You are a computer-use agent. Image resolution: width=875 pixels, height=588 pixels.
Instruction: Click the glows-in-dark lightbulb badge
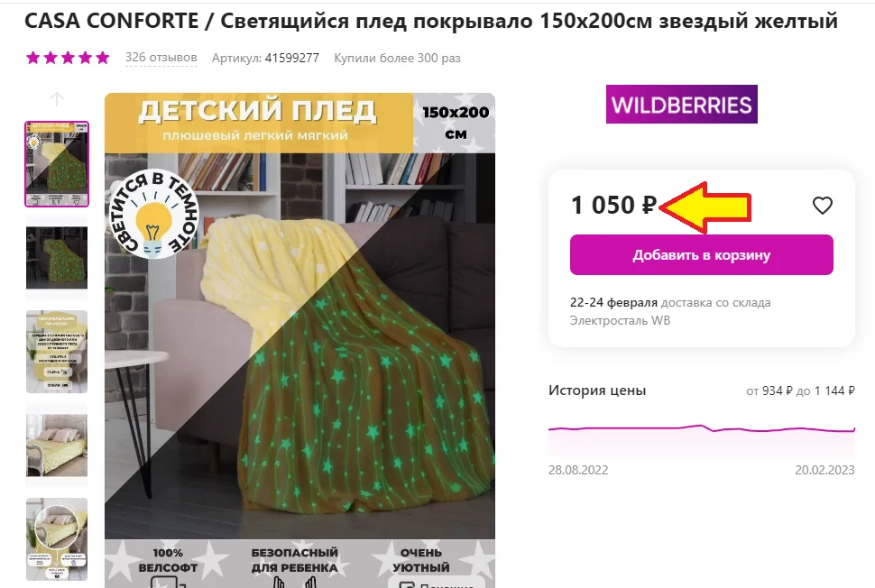pos(153,214)
